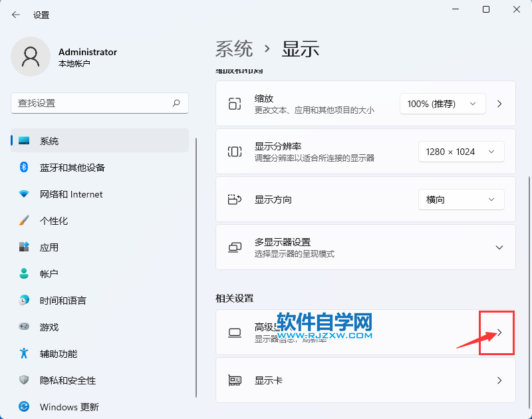
Task: Open Personalization (个性化) settings
Action: pos(53,221)
